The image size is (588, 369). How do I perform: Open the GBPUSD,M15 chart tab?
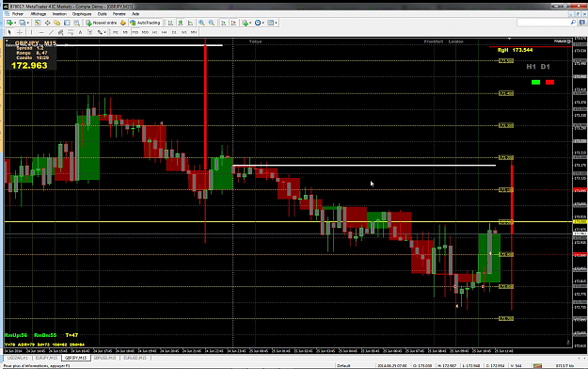(x=105, y=358)
